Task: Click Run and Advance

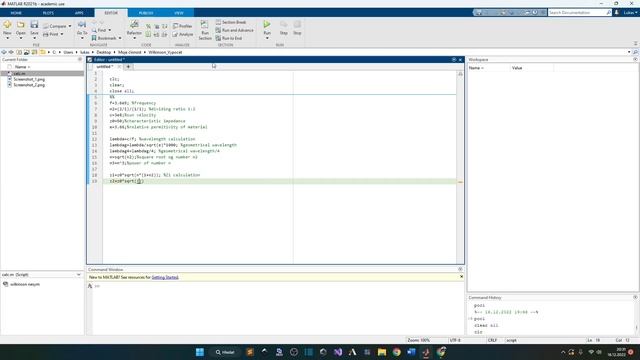Action: coord(234,30)
